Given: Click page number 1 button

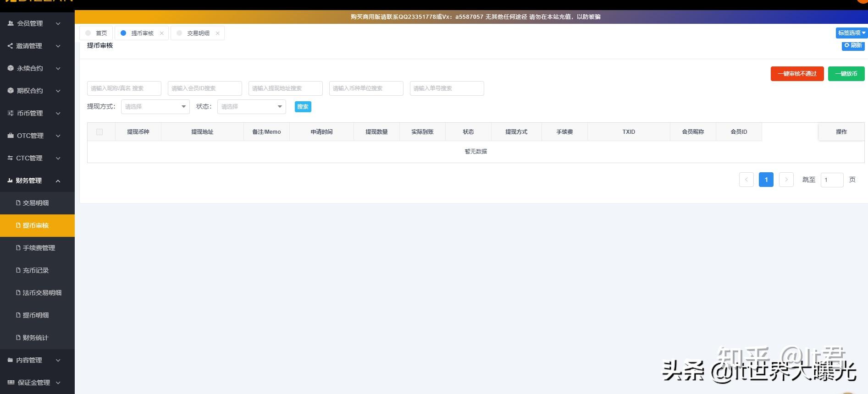Looking at the screenshot, I should 766,180.
